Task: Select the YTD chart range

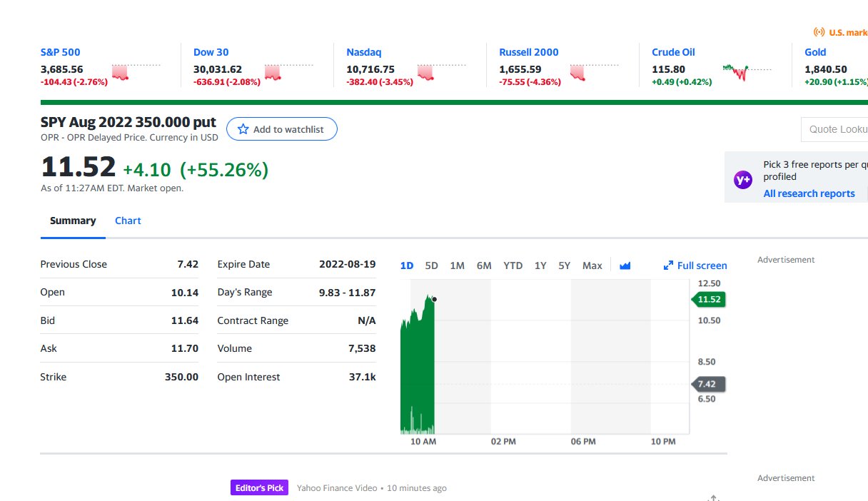Action: point(513,265)
